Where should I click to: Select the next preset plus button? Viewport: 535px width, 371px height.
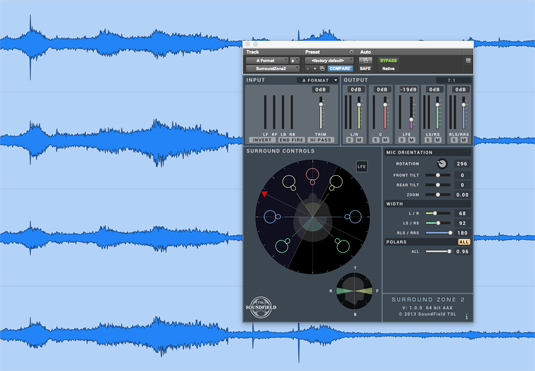315,69
